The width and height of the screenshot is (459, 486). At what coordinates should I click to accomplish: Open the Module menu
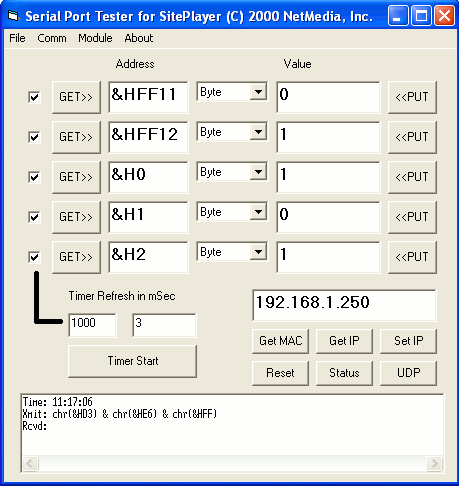pyautogui.click(x=95, y=38)
